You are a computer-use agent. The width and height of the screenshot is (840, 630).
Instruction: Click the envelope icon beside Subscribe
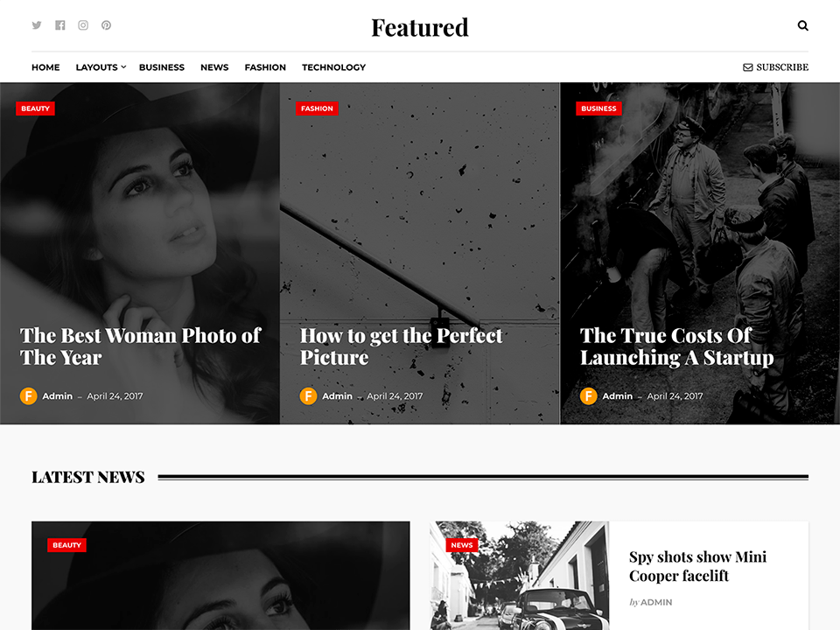(x=748, y=67)
